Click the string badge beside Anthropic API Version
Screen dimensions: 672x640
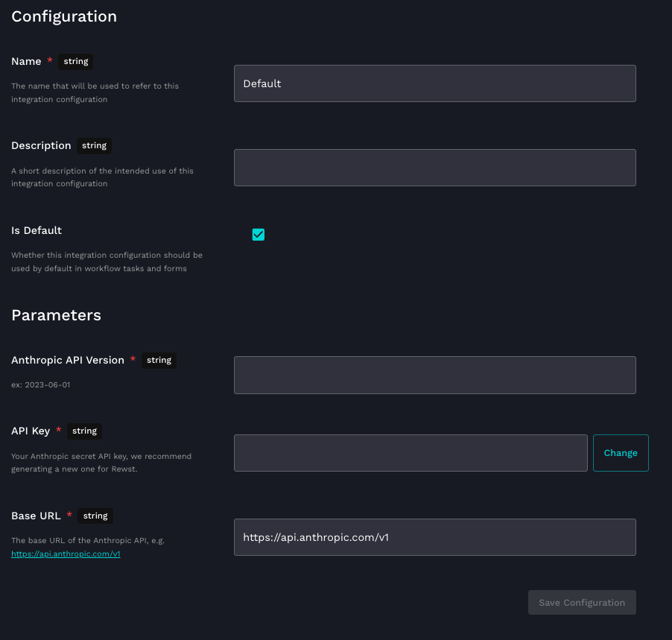[x=159, y=360]
